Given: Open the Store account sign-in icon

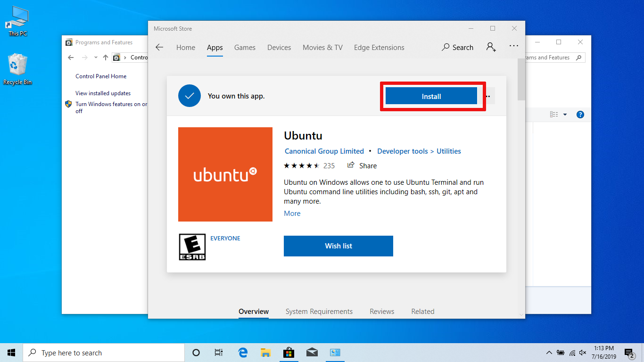Looking at the screenshot, I should 491,47.
